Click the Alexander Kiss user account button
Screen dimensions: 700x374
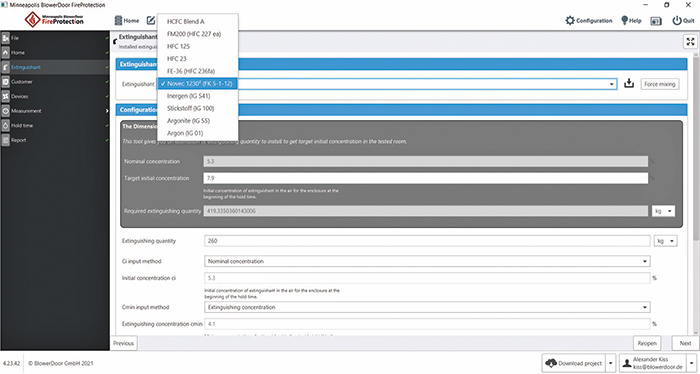[x=653, y=363]
